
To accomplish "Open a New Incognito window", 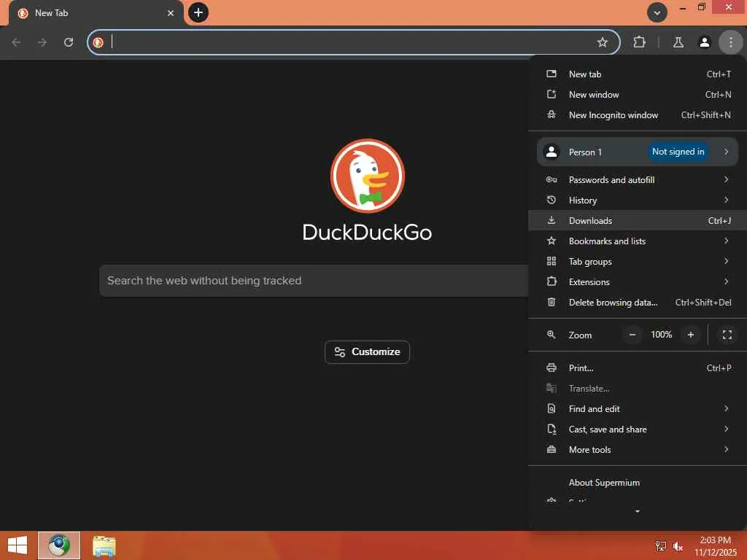I will pos(638,115).
